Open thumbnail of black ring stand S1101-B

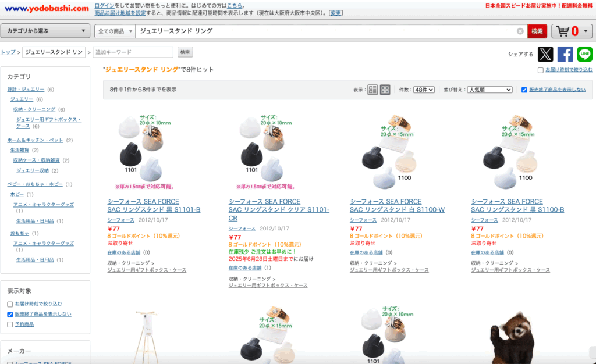(x=144, y=151)
